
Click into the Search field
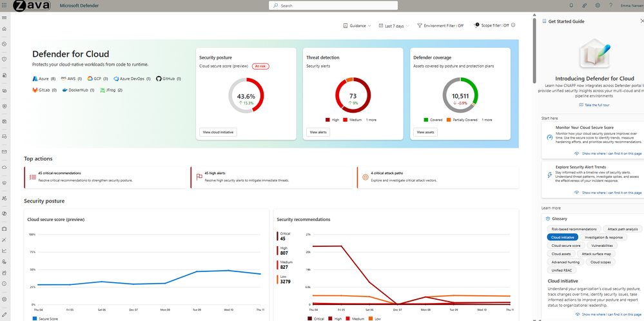(333, 6)
